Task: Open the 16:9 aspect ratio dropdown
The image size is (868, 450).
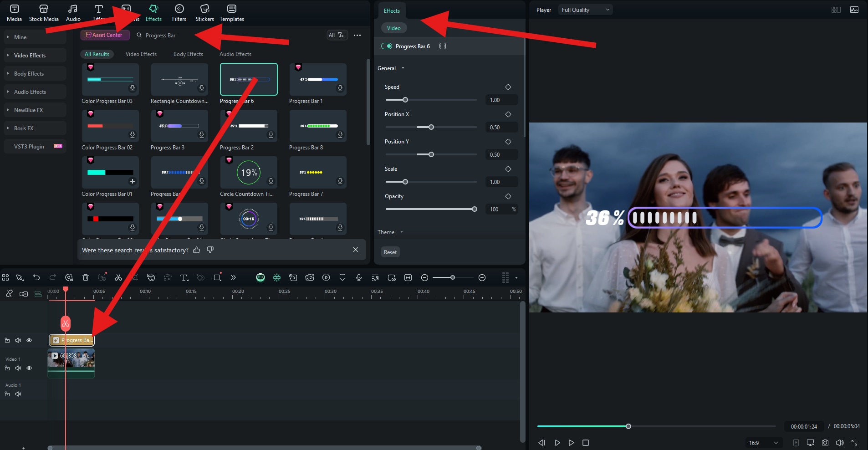Action: (x=765, y=442)
